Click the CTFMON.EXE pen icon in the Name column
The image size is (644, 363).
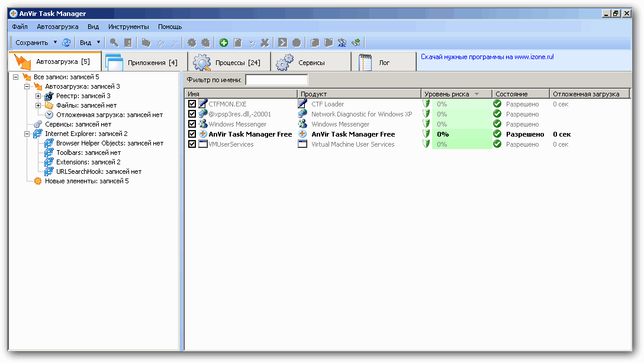pyautogui.click(x=203, y=104)
